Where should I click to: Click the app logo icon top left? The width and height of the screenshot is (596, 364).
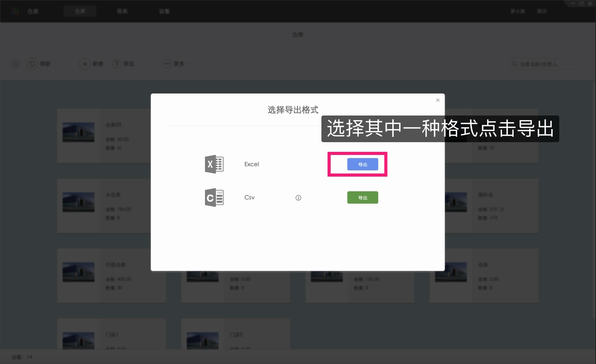click(15, 11)
